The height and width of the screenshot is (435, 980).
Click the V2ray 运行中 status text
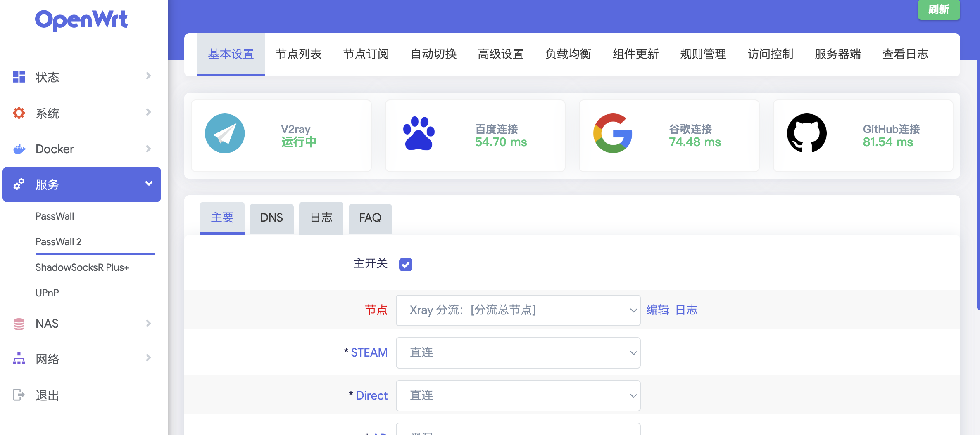tap(299, 142)
